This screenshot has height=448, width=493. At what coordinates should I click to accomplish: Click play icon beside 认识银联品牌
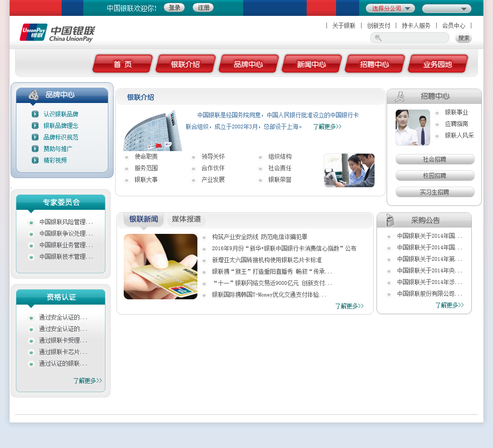(35, 114)
